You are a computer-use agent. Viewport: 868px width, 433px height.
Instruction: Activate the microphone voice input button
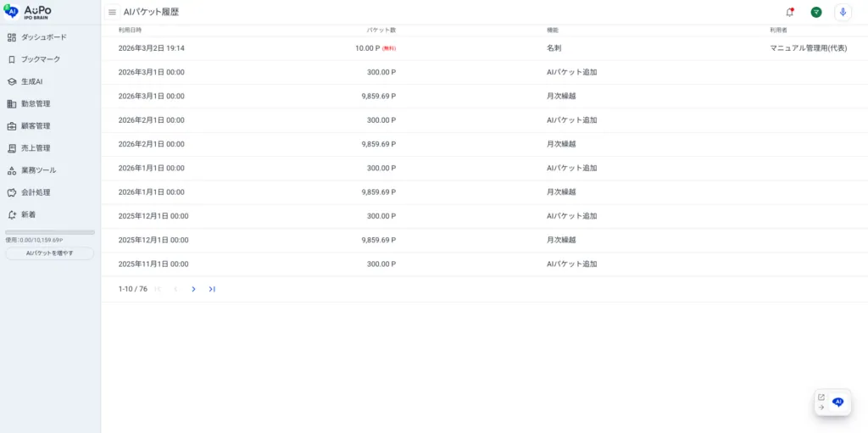click(843, 12)
